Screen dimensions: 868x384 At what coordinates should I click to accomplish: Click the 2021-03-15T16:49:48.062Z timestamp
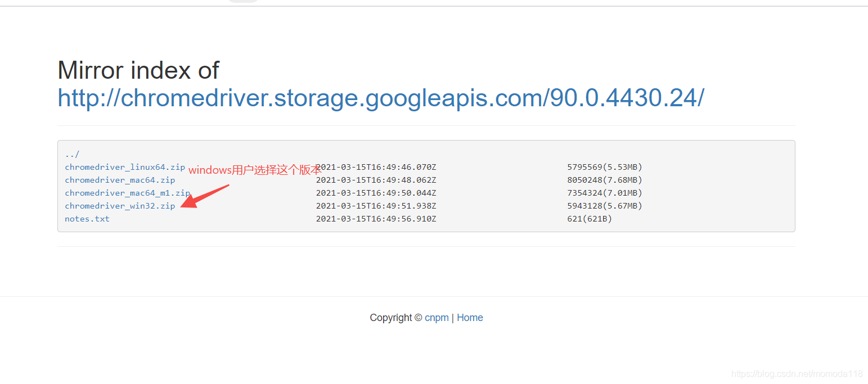click(376, 180)
